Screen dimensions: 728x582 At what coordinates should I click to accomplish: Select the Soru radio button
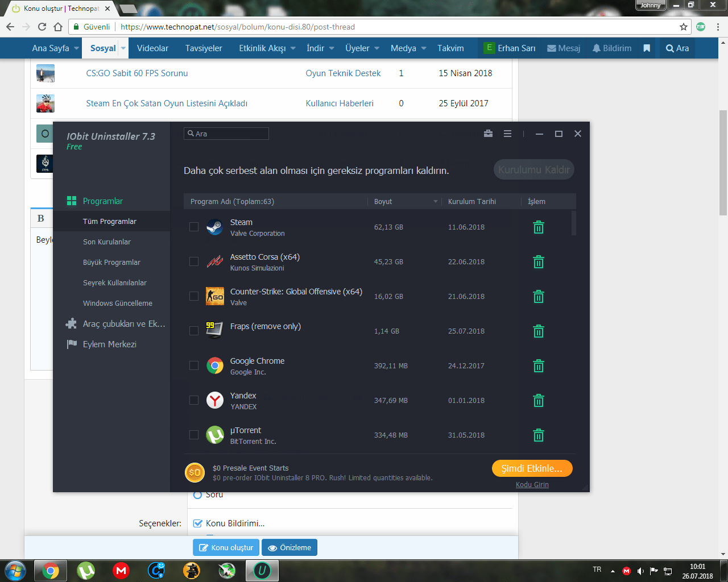[198, 494]
